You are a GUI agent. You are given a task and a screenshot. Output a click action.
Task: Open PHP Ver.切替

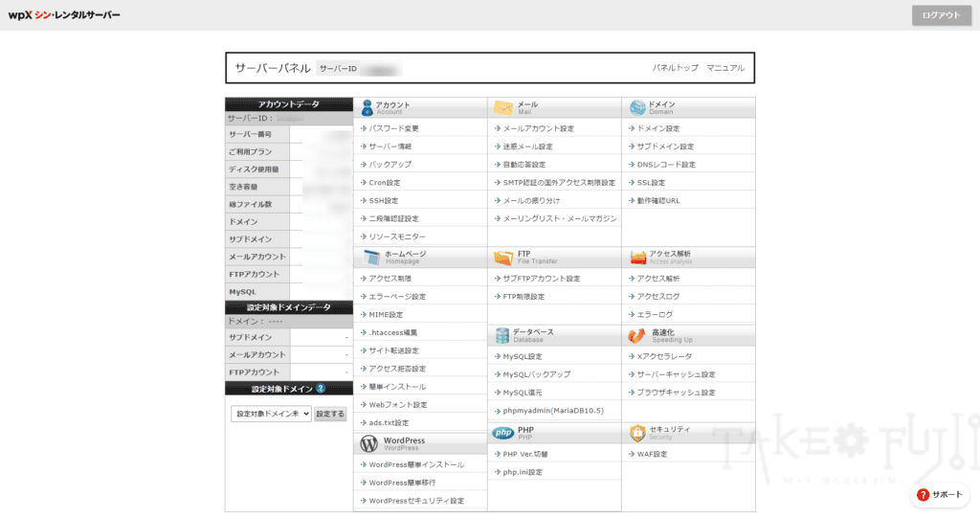pyautogui.click(x=525, y=454)
